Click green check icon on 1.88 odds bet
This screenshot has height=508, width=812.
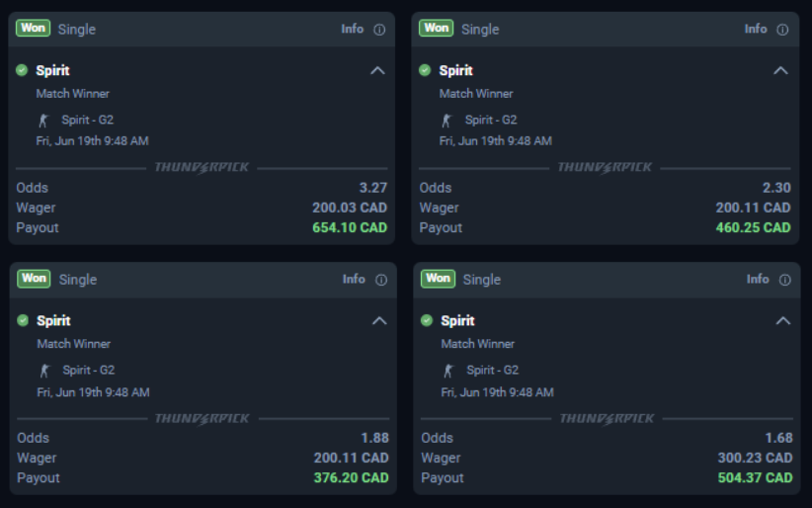[23, 320]
